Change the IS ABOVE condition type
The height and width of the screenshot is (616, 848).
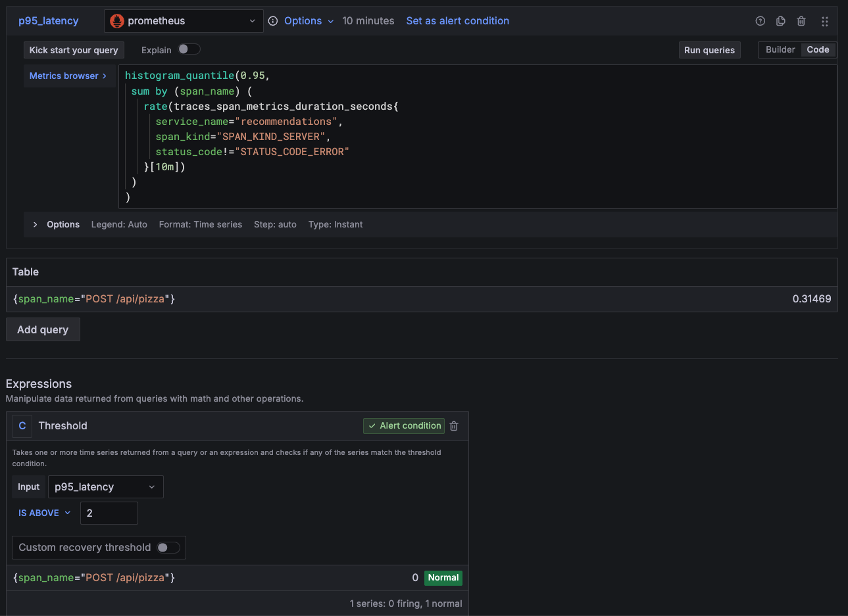click(x=43, y=512)
